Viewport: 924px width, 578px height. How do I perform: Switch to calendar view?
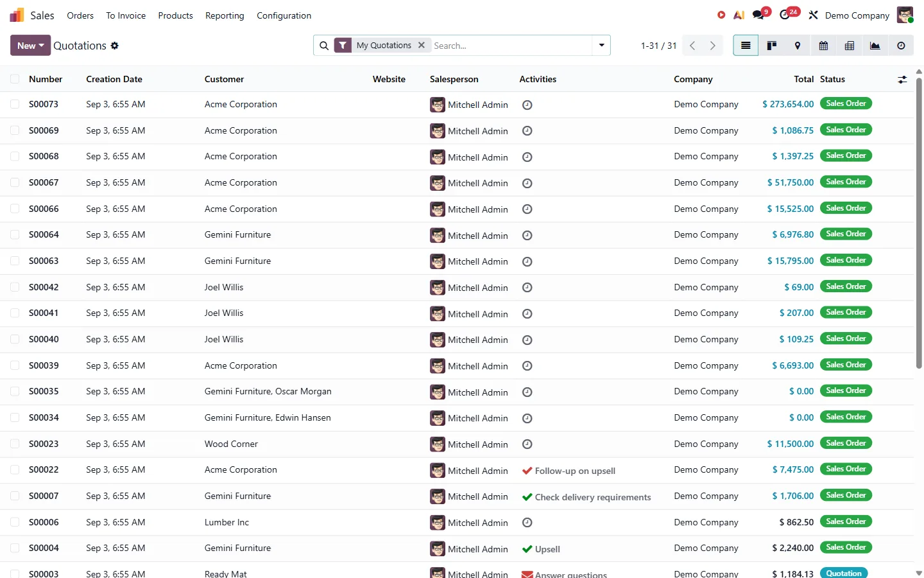823,46
